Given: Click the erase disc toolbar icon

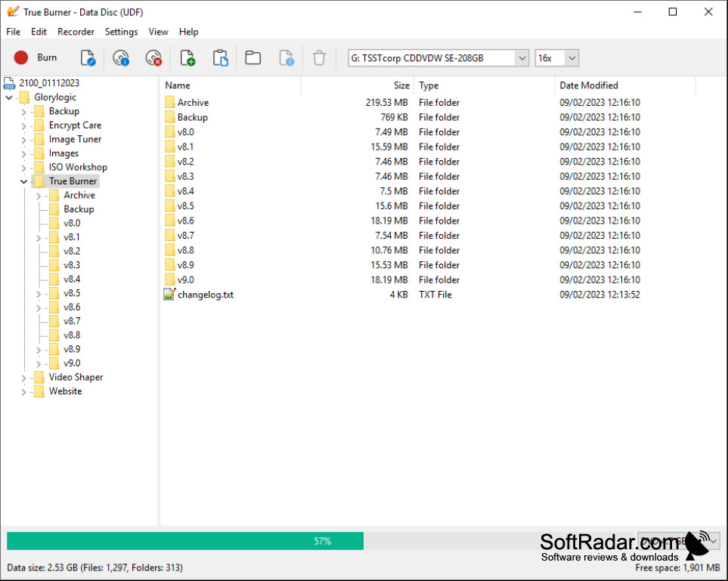Looking at the screenshot, I should [x=153, y=57].
